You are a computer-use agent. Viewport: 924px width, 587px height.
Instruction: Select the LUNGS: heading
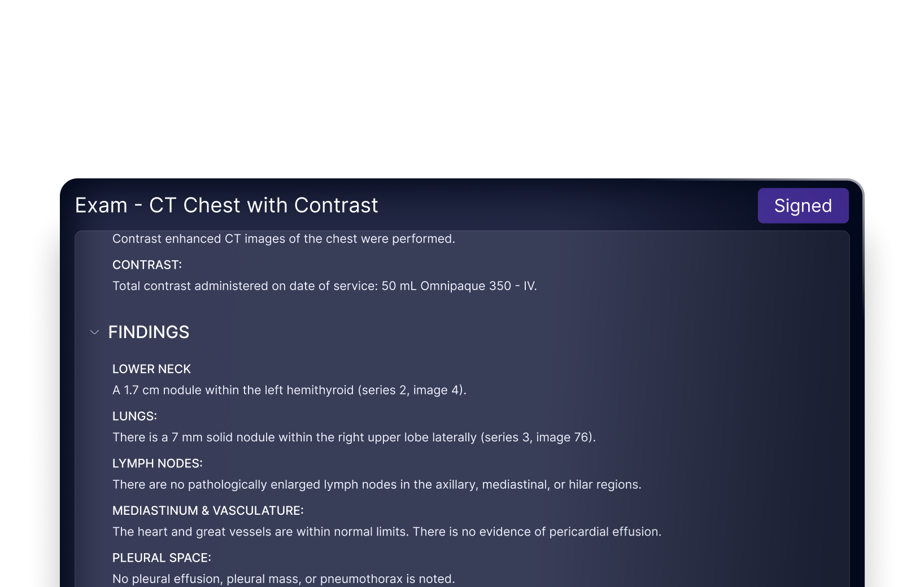(x=135, y=416)
